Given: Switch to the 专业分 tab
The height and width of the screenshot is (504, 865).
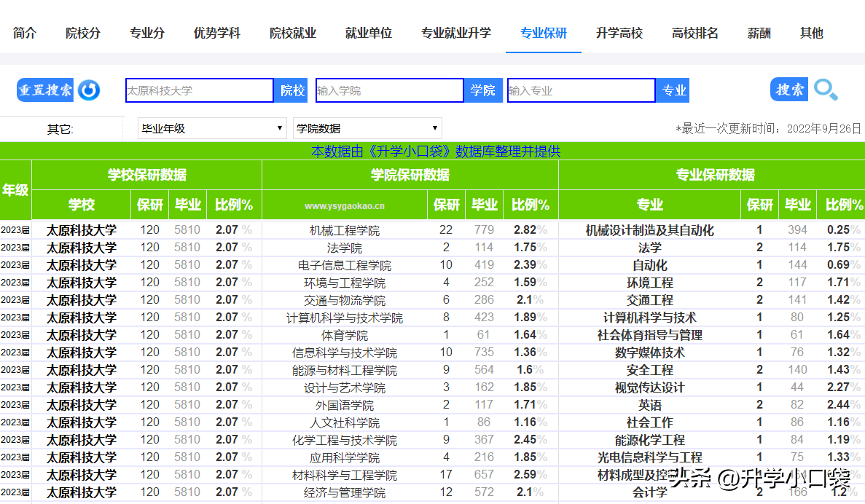Looking at the screenshot, I should click(x=146, y=33).
